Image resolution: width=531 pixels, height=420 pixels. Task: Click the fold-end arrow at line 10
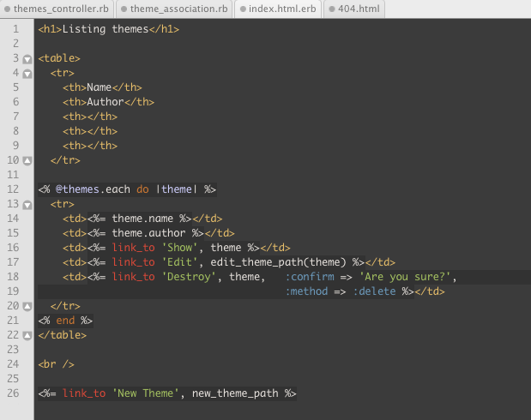pyautogui.click(x=27, y=160)
